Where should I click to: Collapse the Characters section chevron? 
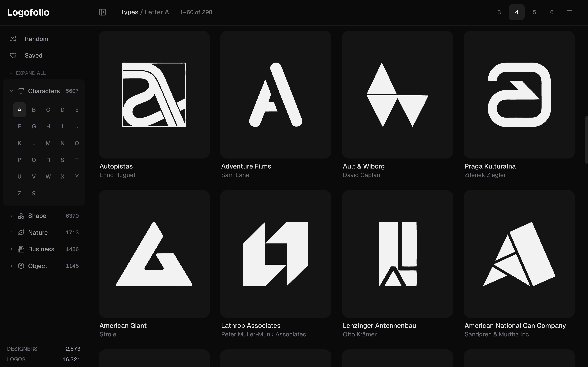coord(11,91)
